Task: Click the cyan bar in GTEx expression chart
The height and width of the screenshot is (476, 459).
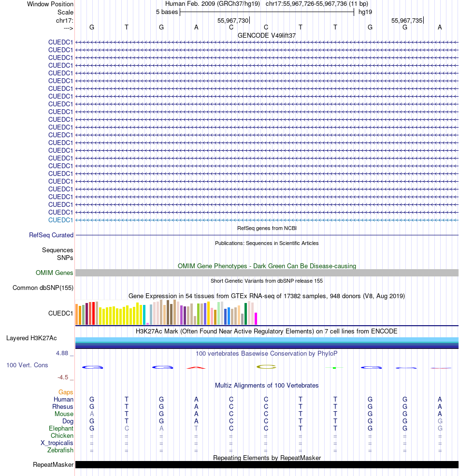Action: click(144, 315)
